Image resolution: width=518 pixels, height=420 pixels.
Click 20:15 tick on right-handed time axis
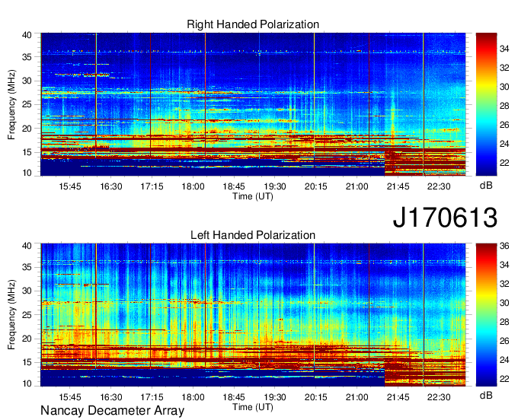(x=316, y=186)
